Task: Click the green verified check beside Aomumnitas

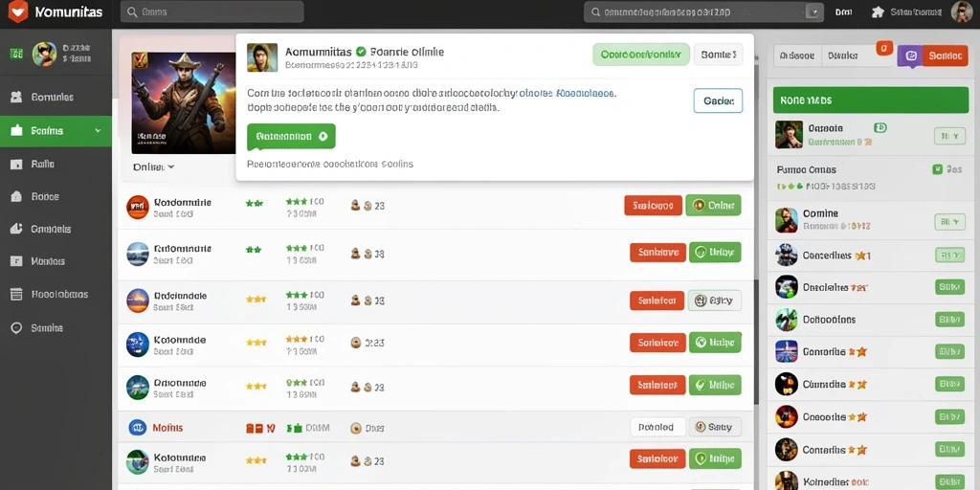Action: (x=361, y=52)
